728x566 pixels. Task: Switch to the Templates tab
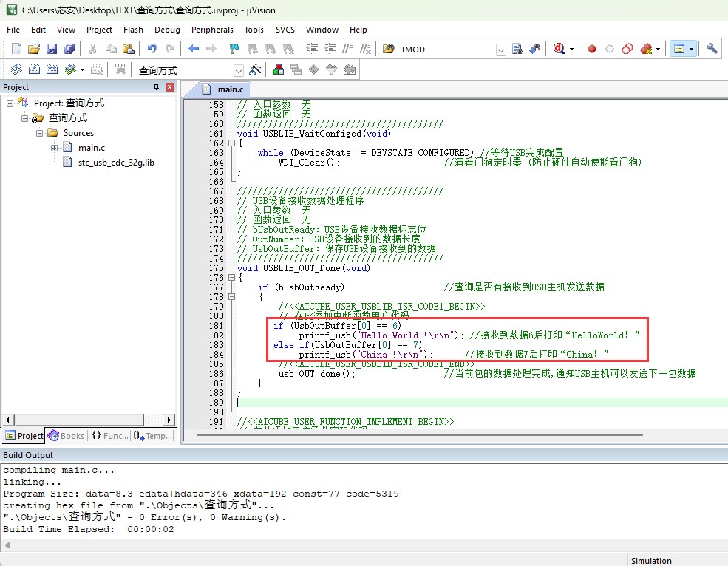[x=153, y=435]
